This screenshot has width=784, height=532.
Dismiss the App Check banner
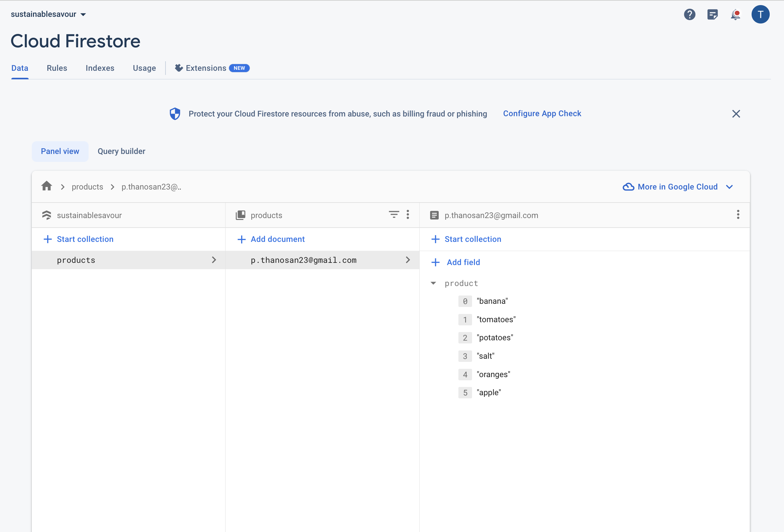(x=736, y=114)
